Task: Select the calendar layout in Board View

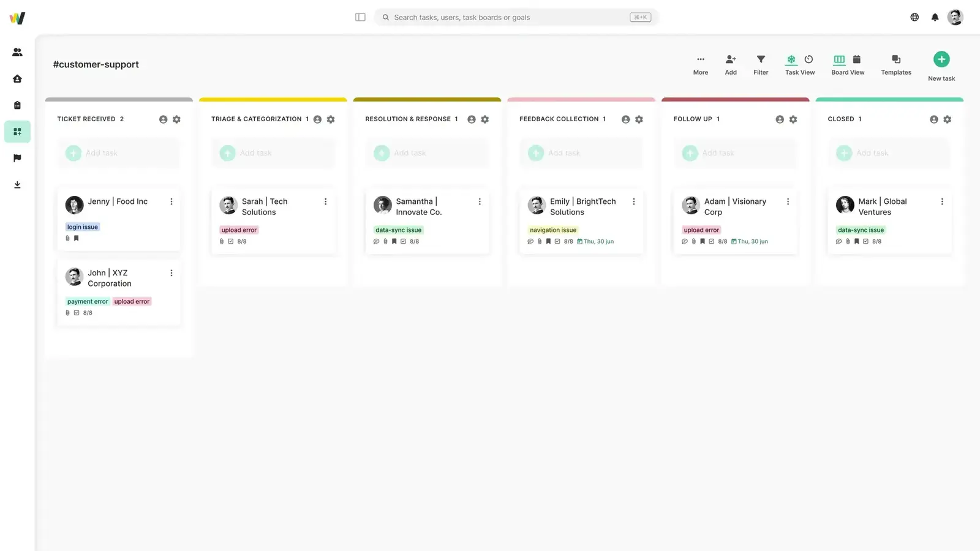Action: pyautogui.click(x=857, y=59)
